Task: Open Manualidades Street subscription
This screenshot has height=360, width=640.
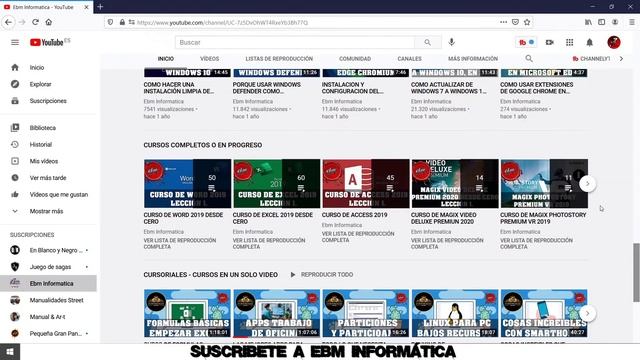Action: [48, 300]
